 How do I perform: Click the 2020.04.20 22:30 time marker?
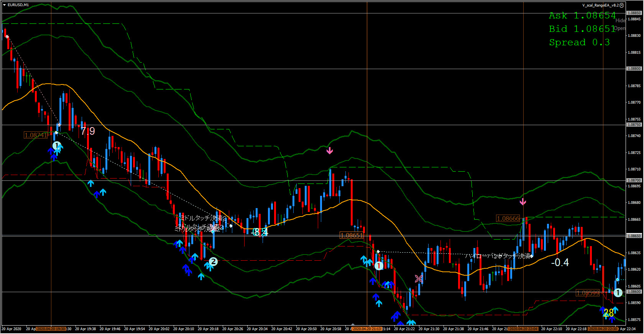pos(603,329)
